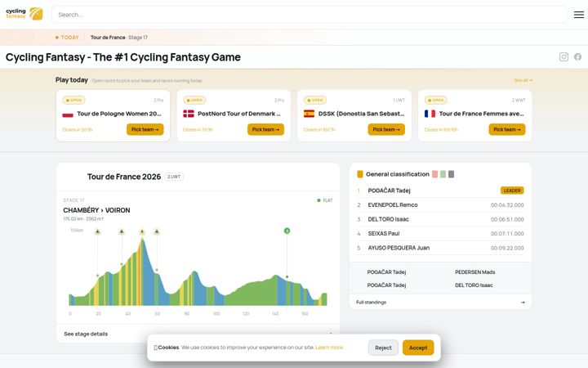The width and height of the screenshot is (588, 368).
Task: Click the OPEN badge on PostNord Tour of Denmark card
Action: [194, 101]
